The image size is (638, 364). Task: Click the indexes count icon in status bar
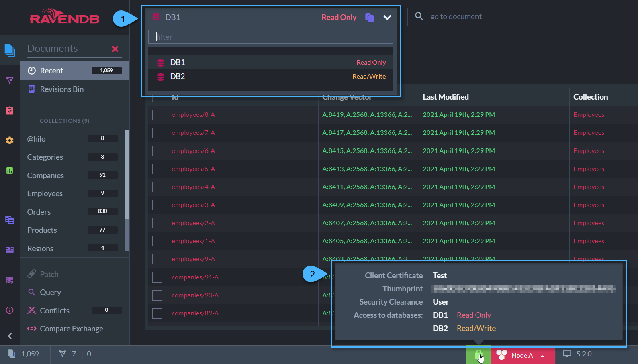pyautogui.click(x=62, y=354)
